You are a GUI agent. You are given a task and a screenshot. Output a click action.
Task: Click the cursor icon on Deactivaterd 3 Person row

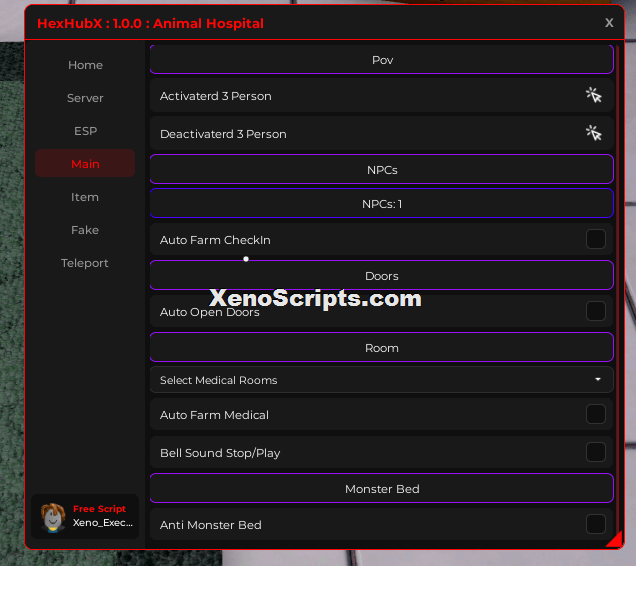pyautogui.click(x=593, y=133)
